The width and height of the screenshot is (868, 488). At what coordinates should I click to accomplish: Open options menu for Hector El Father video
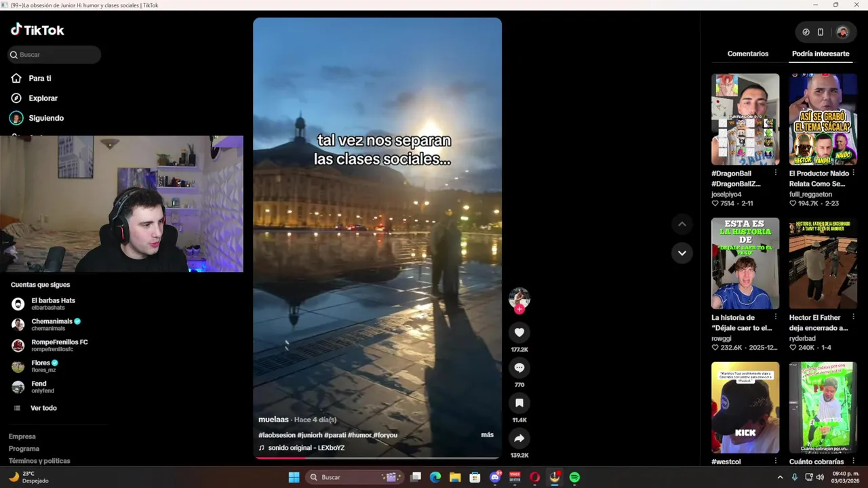(x=853, y=317)
